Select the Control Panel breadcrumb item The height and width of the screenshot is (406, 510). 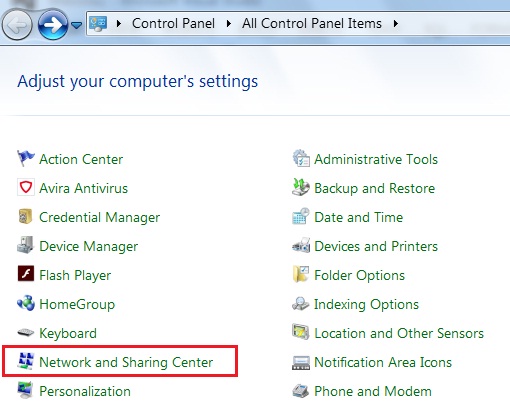(x=173, y=24)
